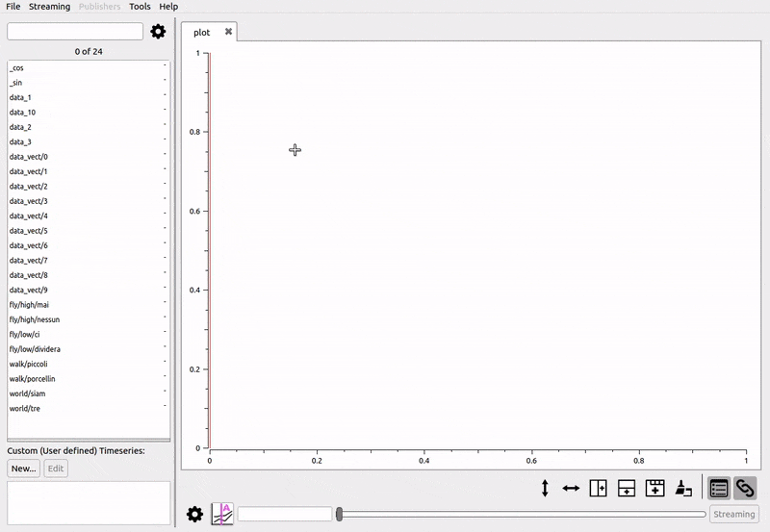
Task: Add a column with split-vertical icon
Action: pyautogui.click(x=598, y=489)
